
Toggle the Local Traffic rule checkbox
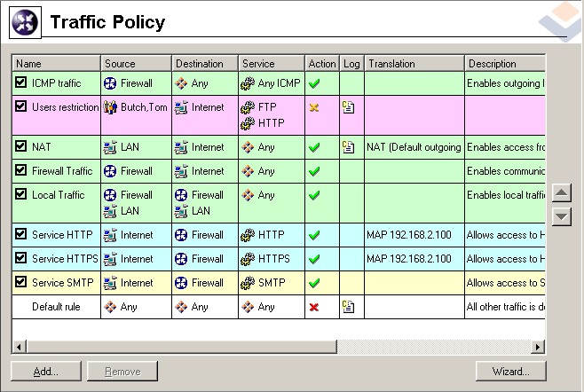tap(21, 193)
